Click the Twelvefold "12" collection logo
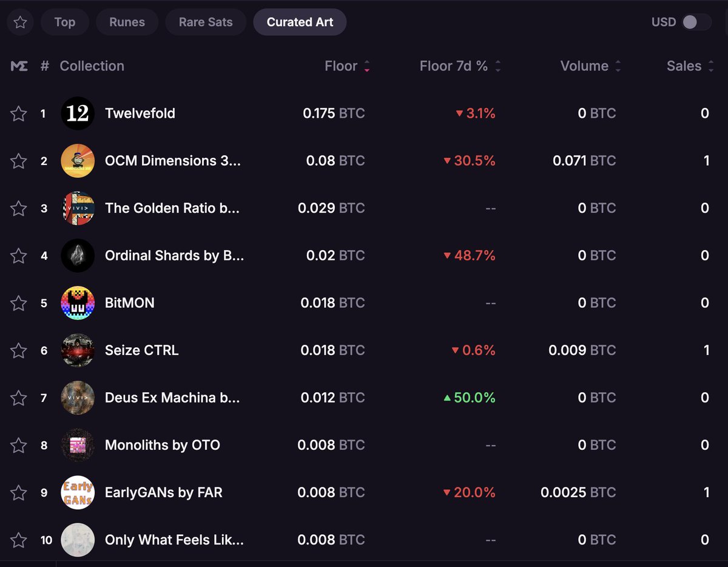 77,113
